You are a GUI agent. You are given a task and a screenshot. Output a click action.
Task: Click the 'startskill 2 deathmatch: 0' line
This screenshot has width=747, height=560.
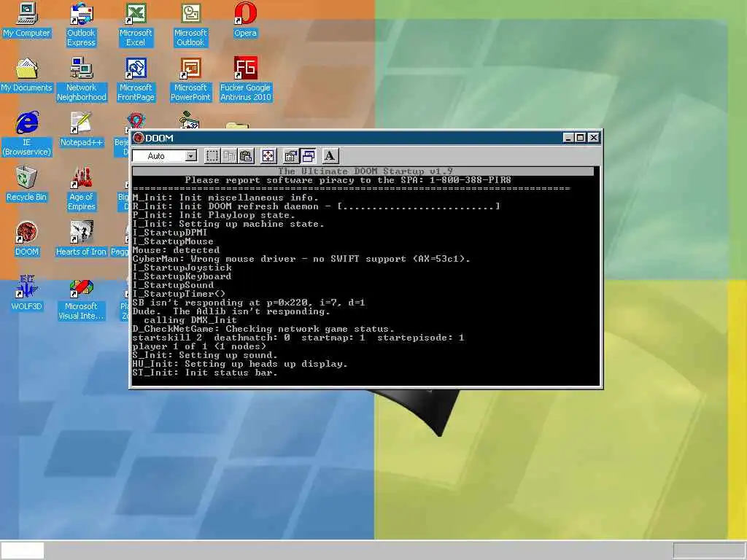(x=298, y=338)
